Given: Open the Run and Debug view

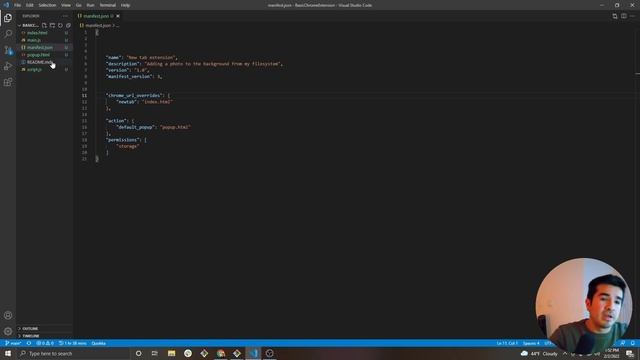Looking at the screenshot, I should pyautogui.click(x=8, y=66).
